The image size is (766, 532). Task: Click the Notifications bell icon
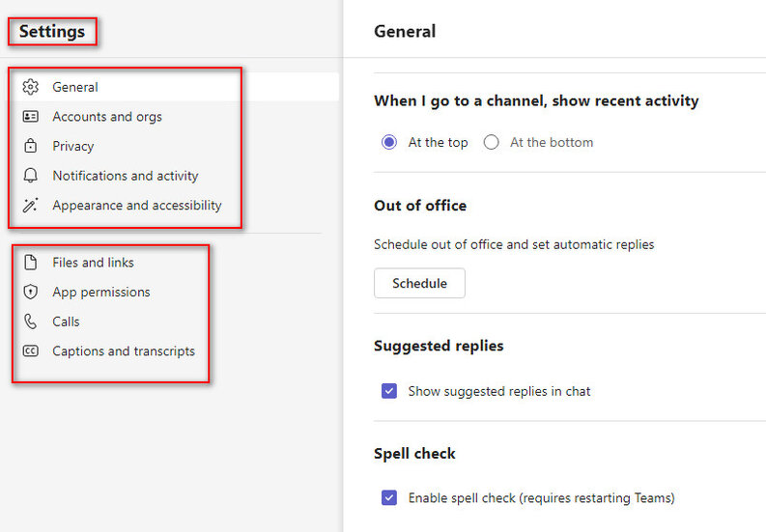(x=30, y=176)
